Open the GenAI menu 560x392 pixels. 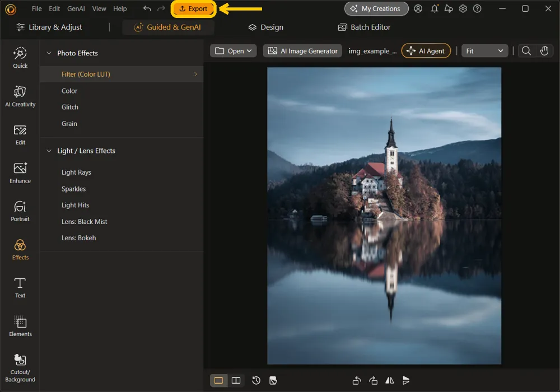76,8
